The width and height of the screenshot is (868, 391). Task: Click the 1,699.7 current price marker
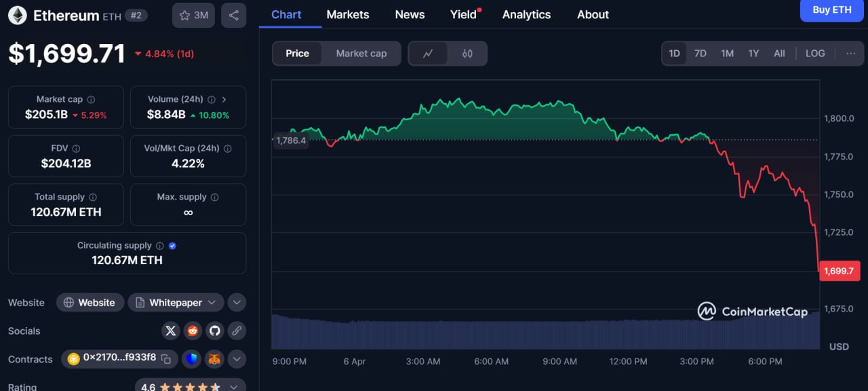pos(840,271)
